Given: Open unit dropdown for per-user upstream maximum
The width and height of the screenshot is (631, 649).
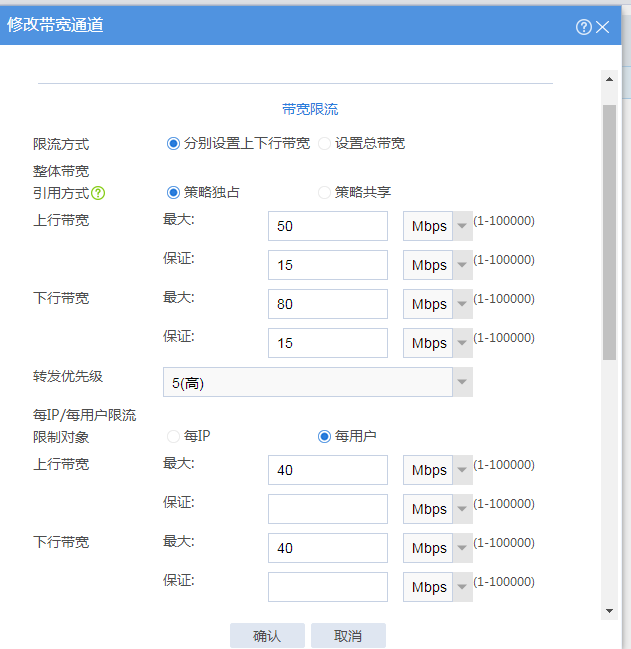Looking at the screenshot, I should [437, 470].
